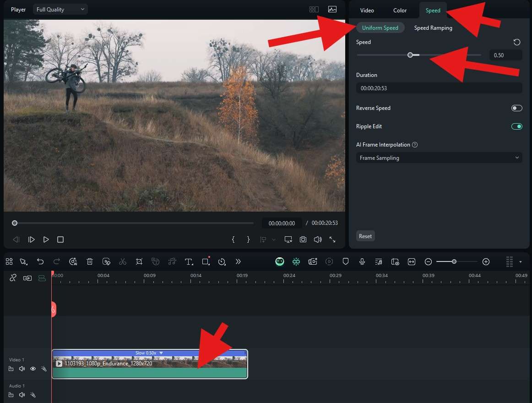Undo the last edit

coord(40,261)
